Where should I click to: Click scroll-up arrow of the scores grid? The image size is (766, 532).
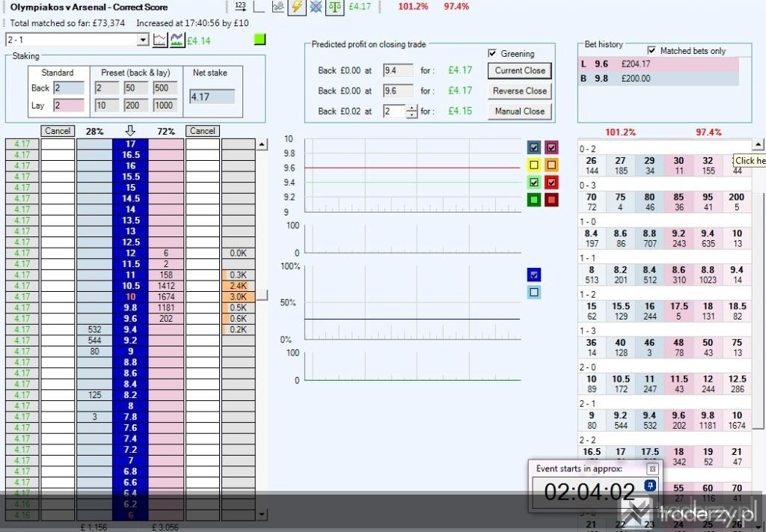click(759, 144)
